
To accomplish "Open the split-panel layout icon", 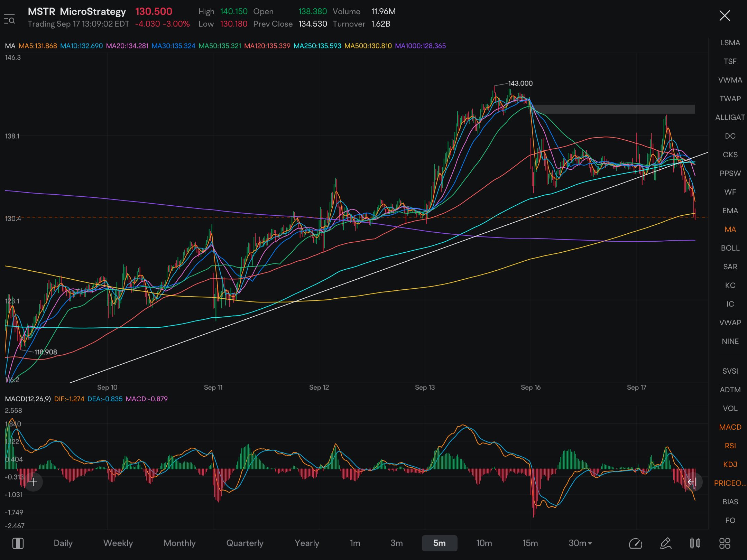I will [x=18, y=543].
